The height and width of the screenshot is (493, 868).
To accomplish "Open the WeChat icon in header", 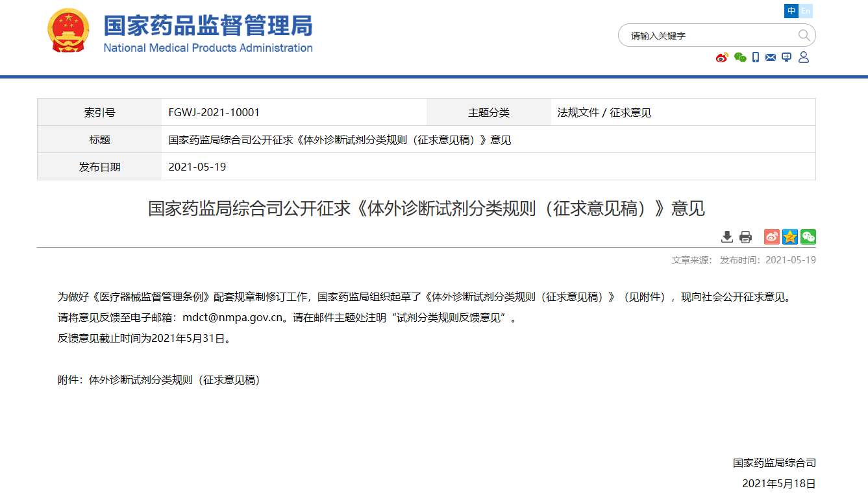I will [x=740, y=58].
